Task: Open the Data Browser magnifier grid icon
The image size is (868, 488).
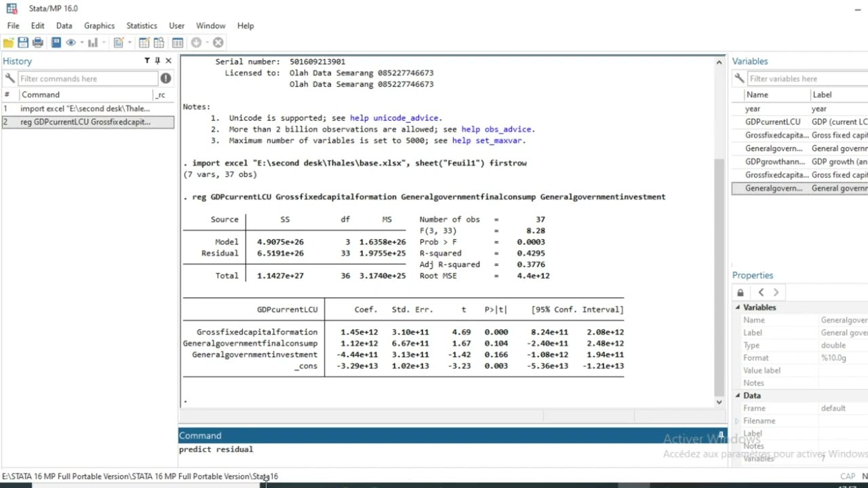Action: (159, 43)
